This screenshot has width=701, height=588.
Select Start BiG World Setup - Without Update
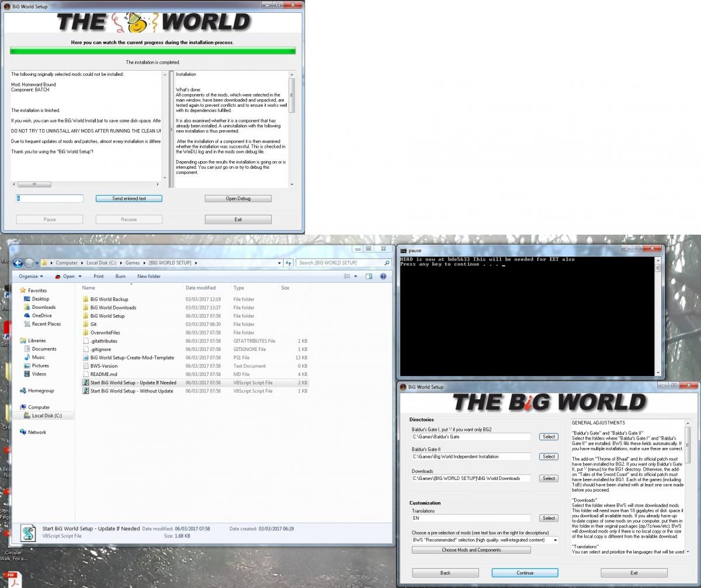131,391
